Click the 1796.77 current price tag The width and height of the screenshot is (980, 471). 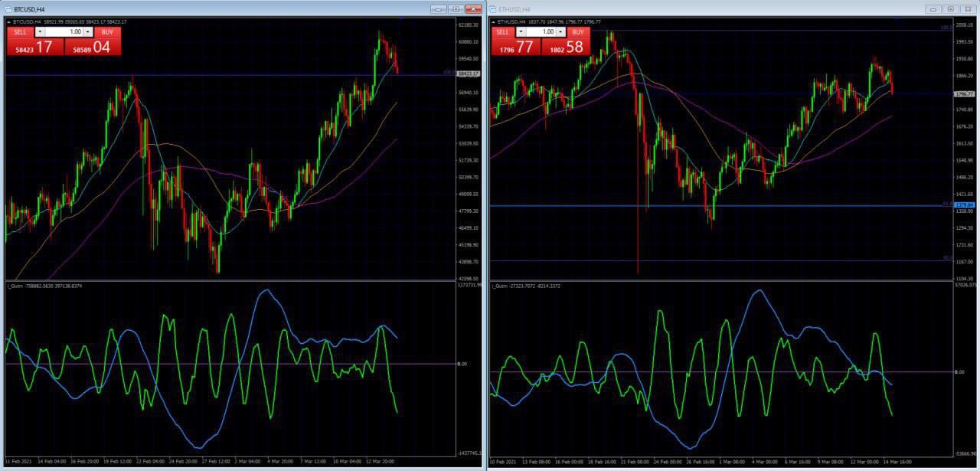tap(965, 93)
